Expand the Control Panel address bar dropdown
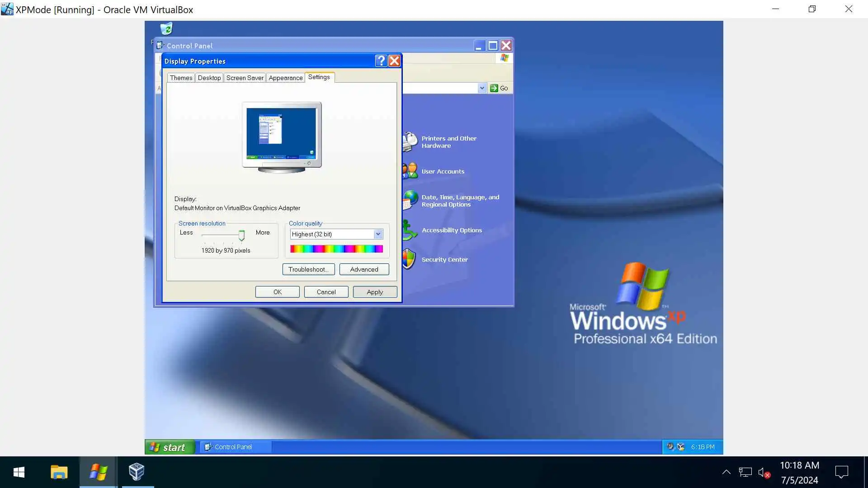Screen dimensions: 868x488 pyautogui.click(x=482, y=88)
